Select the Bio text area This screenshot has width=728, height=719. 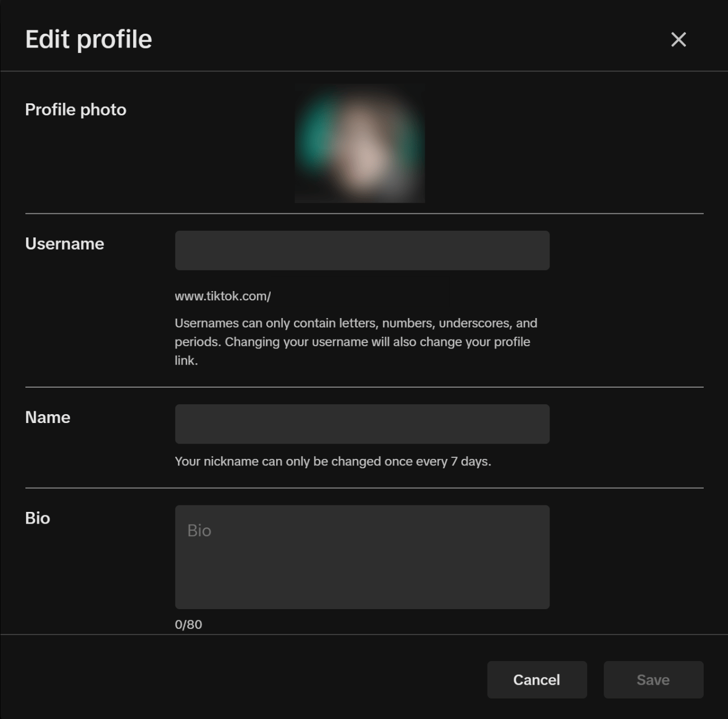pyautogui.click(x=362, y=557)
